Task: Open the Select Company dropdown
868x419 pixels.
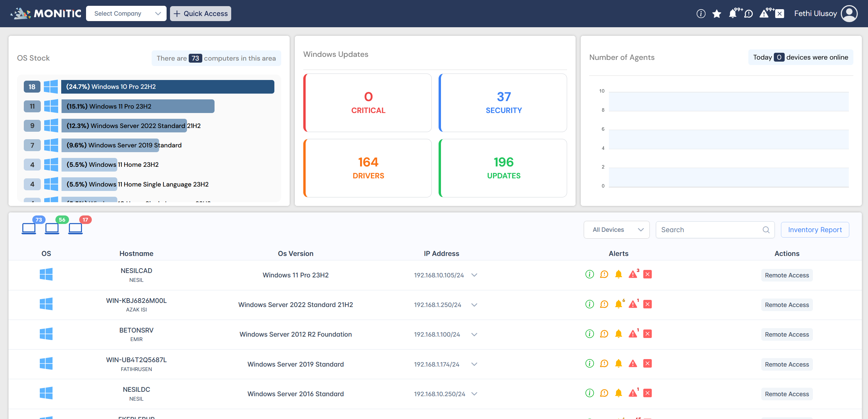Action: [x=126, y=14]
